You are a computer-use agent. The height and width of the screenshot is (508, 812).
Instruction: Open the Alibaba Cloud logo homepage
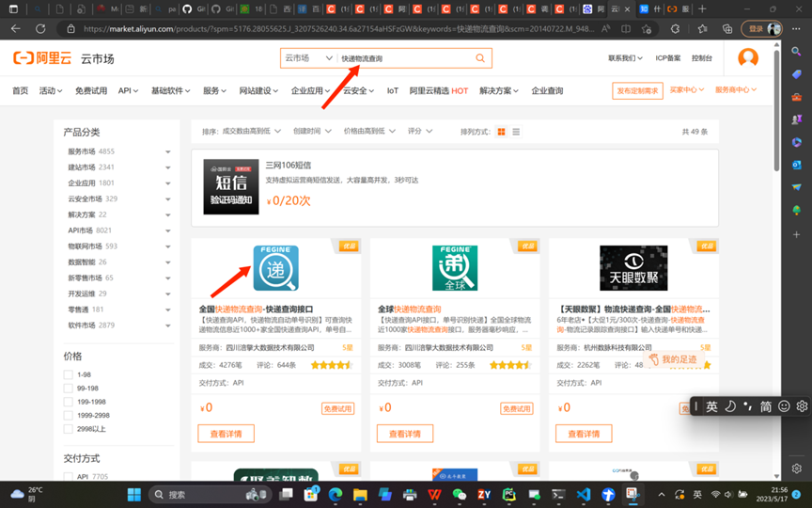click(x=42, y=58)
